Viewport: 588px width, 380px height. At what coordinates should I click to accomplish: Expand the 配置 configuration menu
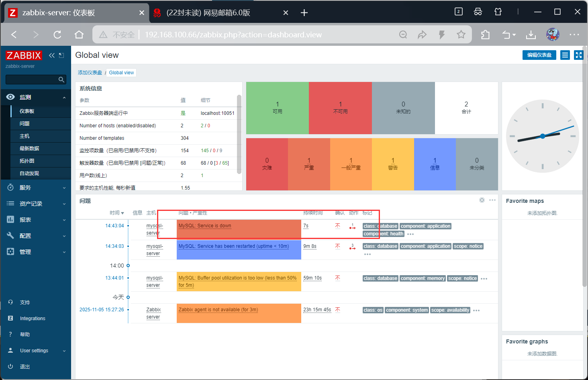(x=36, y=236)
